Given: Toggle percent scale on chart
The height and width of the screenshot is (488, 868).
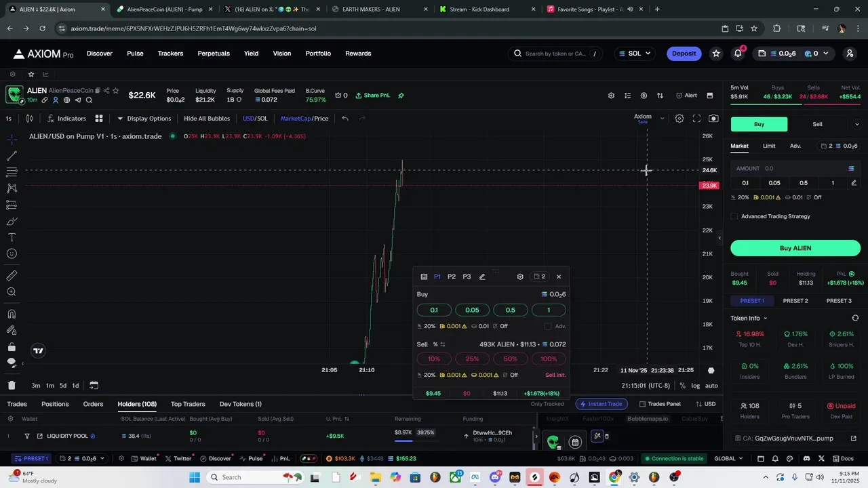Looking at the screenshot, I should (x=682, y=386).
